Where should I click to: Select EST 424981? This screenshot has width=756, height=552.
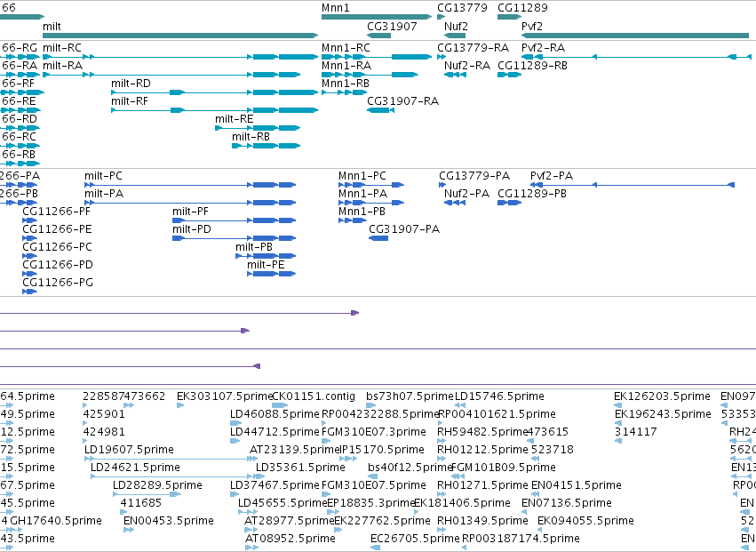(x=104, y=432)
